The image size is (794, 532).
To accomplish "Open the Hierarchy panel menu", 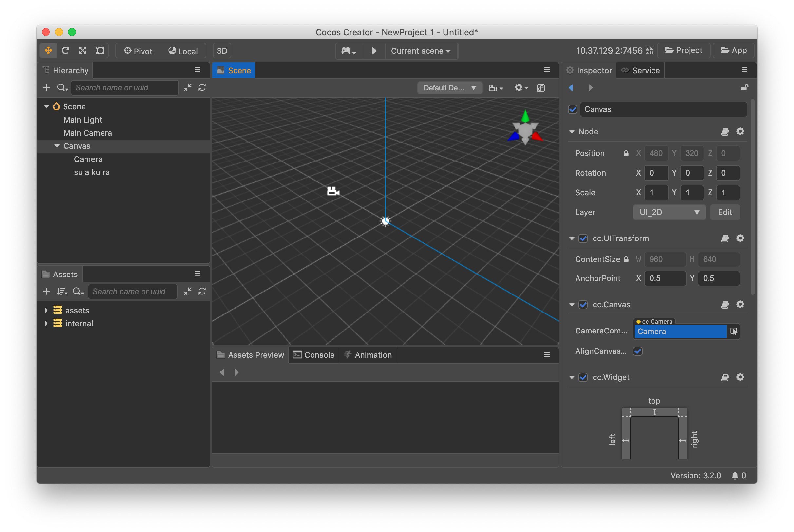I will click(198, 70).
